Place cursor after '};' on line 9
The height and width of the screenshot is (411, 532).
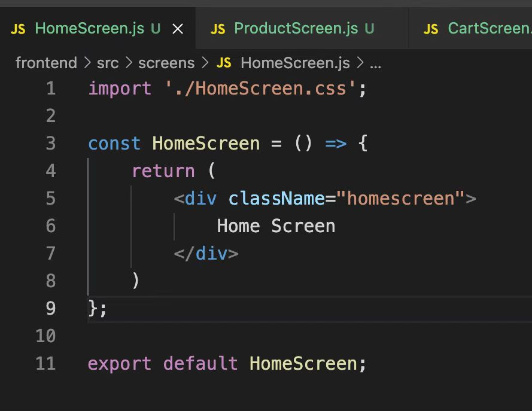[x=107, y=309]
